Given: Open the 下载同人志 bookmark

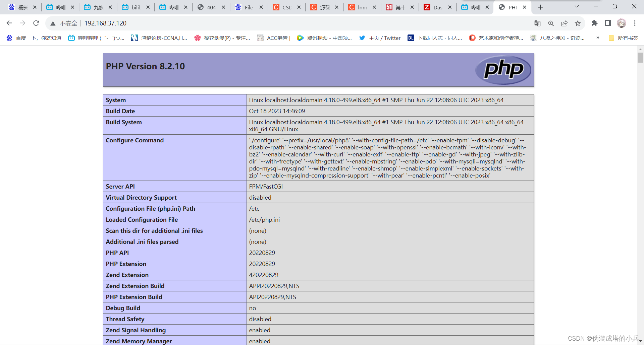Looking at the screenshot, I should coord(435,38).
